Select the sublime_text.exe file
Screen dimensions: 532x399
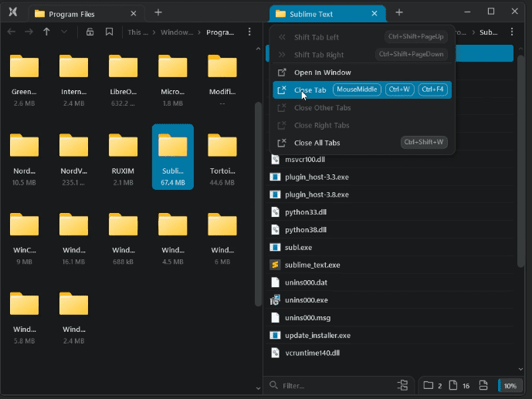click(312, 265)
